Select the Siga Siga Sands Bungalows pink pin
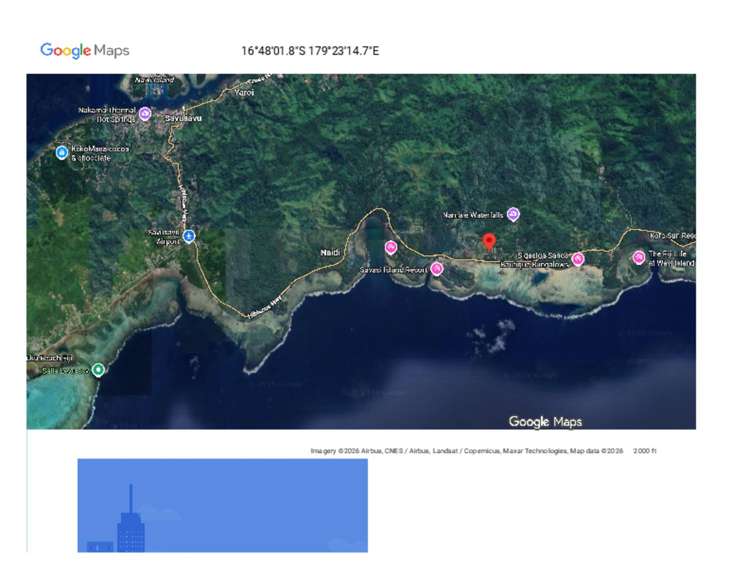 tap(578, 259)
